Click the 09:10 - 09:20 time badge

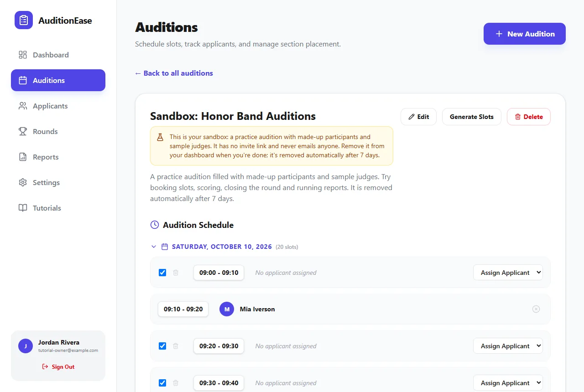tap(183, 309)
